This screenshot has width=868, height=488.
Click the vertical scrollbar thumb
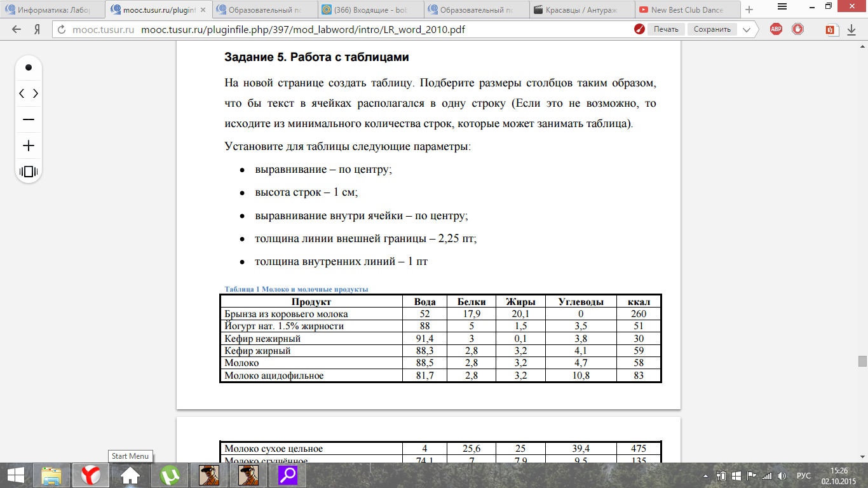click(x=862, y=361)
